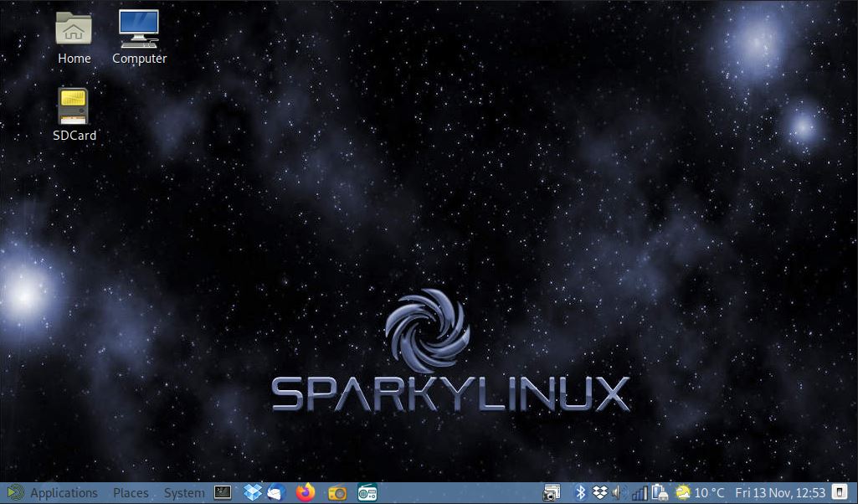Click the show desktop button at panel end
The width and height of the screenshot is (858, 504).
pos(840,491)
